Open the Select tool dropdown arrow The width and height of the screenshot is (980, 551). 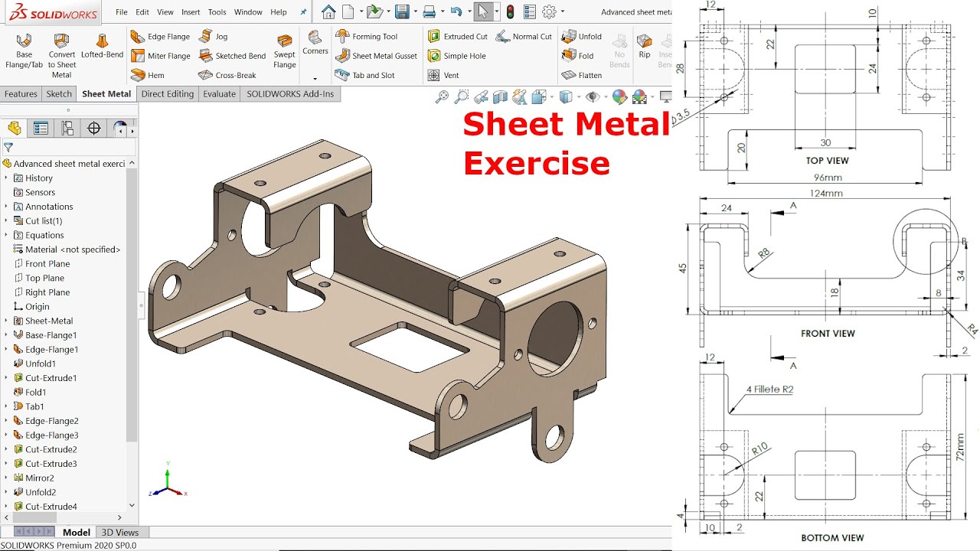tap(495, 12)
